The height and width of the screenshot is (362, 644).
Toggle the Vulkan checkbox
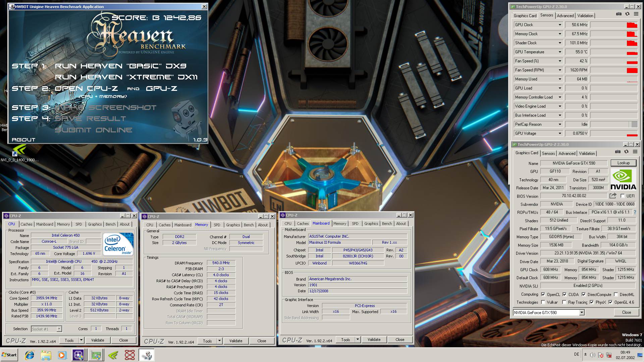pos(543,302)
